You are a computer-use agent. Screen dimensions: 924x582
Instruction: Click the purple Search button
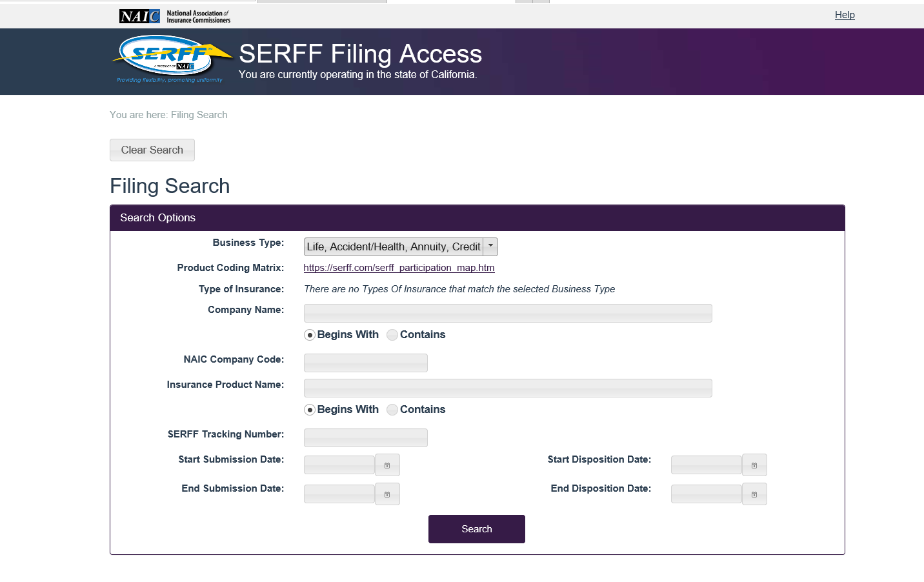pos(477,529)
